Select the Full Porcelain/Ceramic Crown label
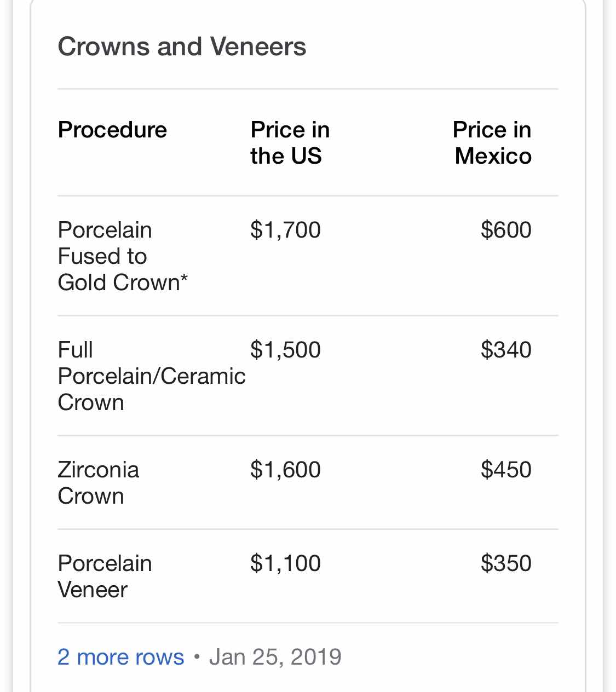 (x=152, y=376)
